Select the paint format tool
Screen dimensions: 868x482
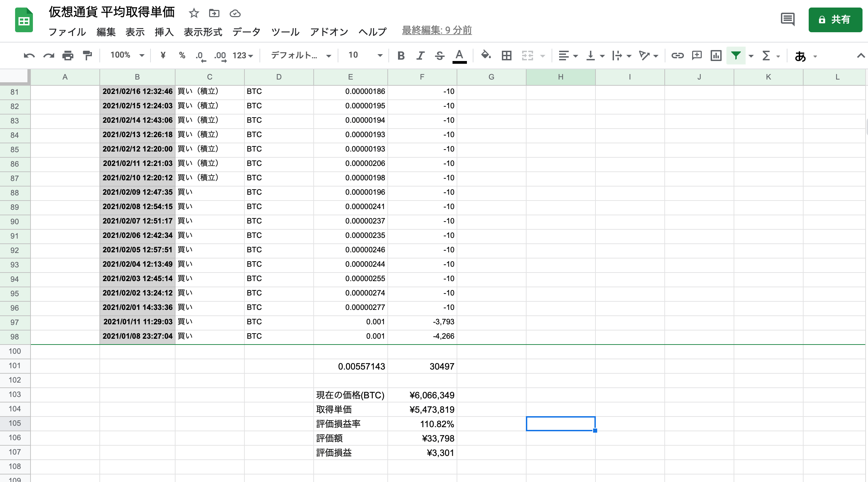coord(87,55)
